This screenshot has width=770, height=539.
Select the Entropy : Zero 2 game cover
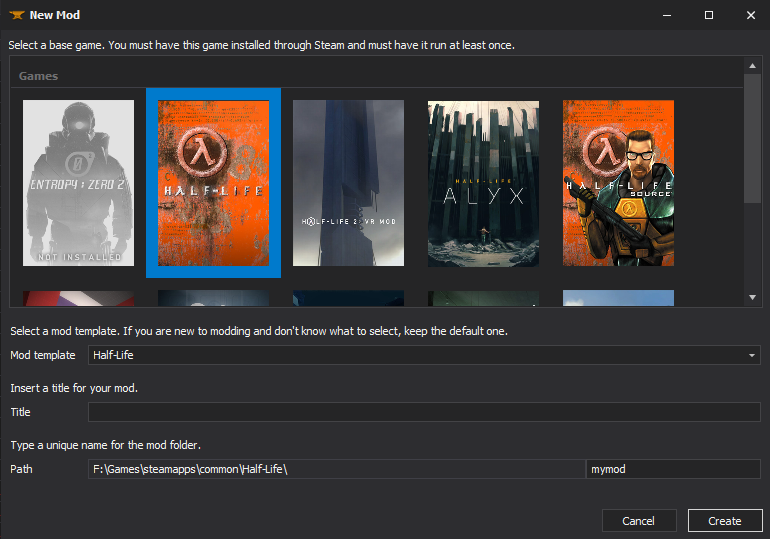pyautogui.click(x=78, y=183)
